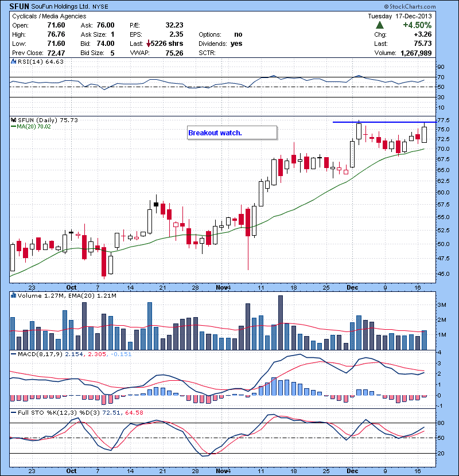Click the red down-arrow beside Last shares
Image resolution: width=459 pixels, height=476 pixels.
[x=148, y=44]
